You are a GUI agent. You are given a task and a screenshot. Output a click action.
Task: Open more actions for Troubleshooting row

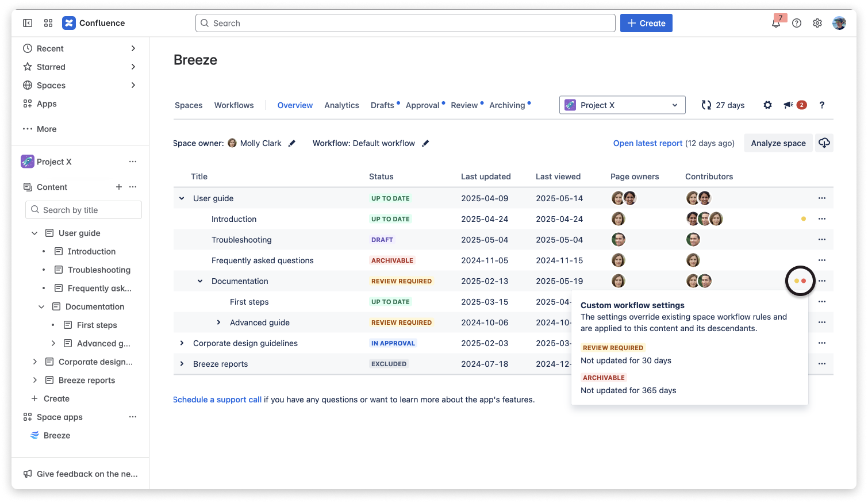pyautogui.click(x=822, y=240)
